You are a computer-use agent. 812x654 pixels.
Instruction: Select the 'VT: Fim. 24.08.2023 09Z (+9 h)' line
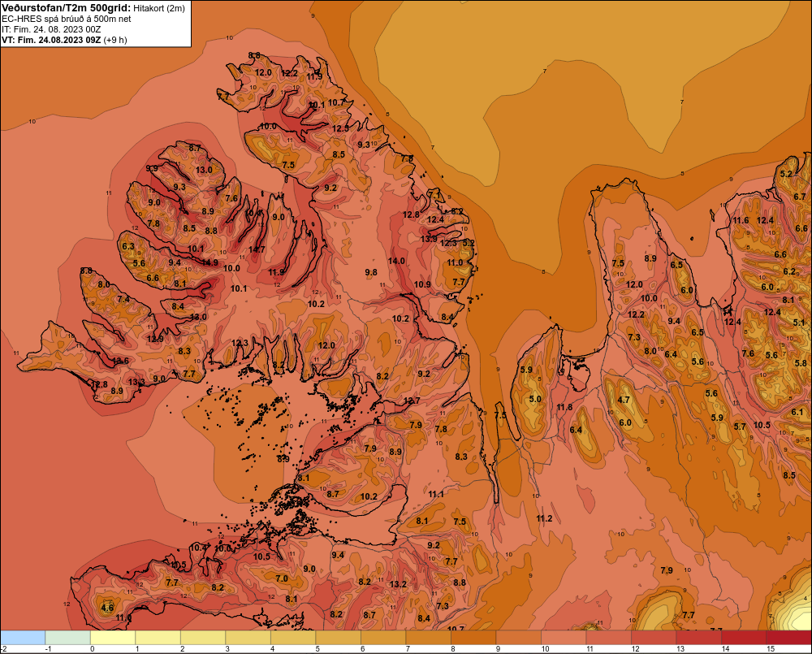click(x=64, y=40)
